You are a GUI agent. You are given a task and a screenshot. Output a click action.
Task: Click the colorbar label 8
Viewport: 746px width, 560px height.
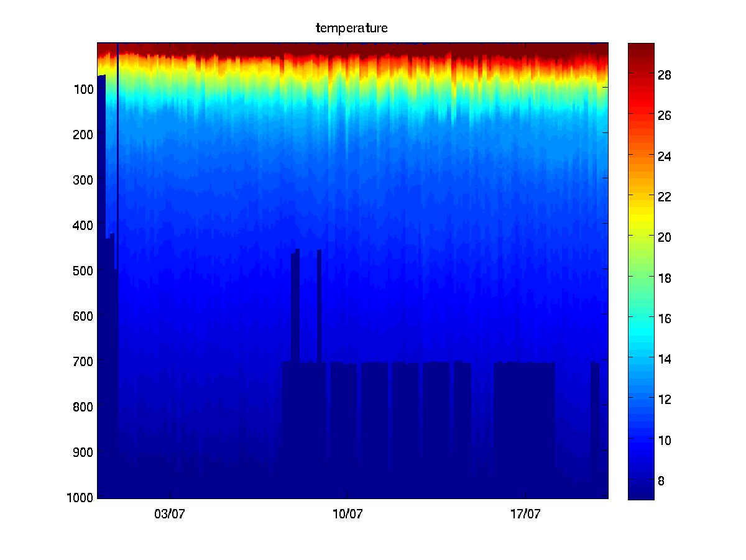(x=661, y=480)
